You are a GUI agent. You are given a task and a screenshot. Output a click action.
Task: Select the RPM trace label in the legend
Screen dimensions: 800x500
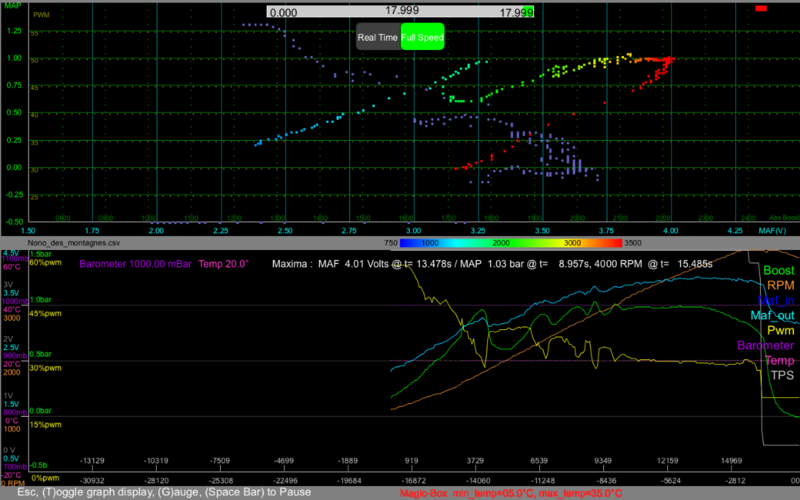point(781,285)
